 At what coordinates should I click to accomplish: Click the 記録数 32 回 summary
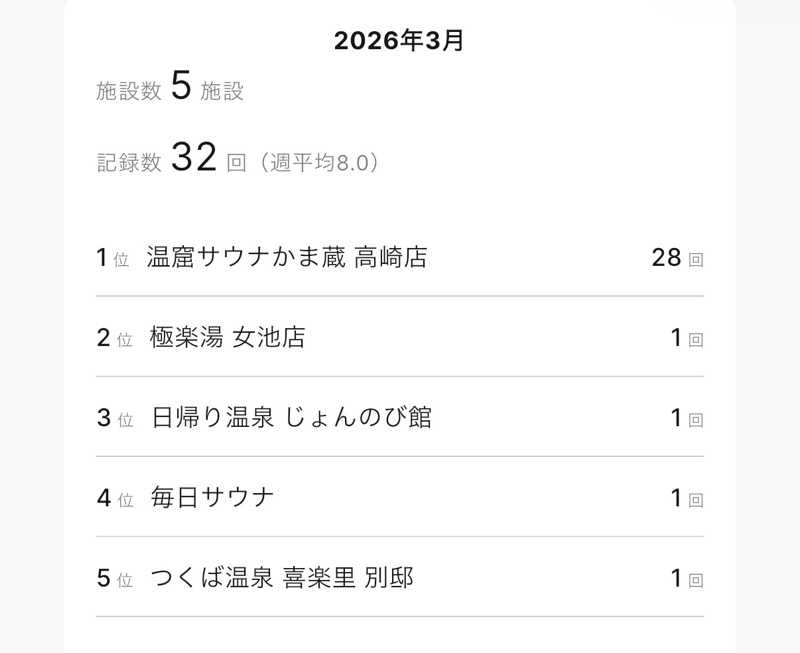click(x=172, y=157)
